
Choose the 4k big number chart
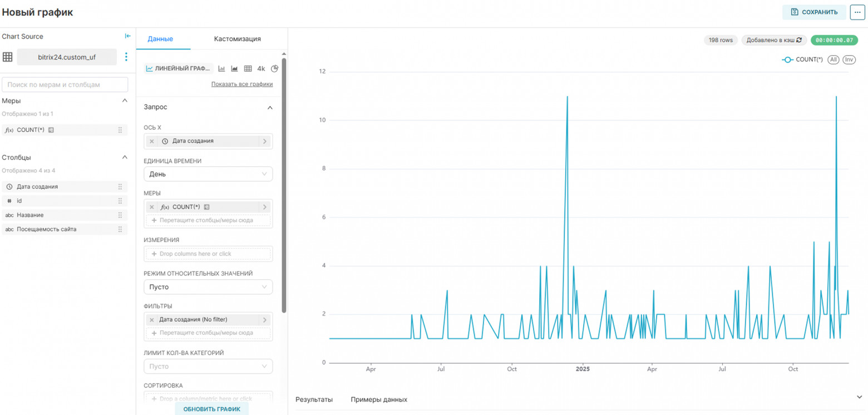pyautogui.click(x=261, y=69)
